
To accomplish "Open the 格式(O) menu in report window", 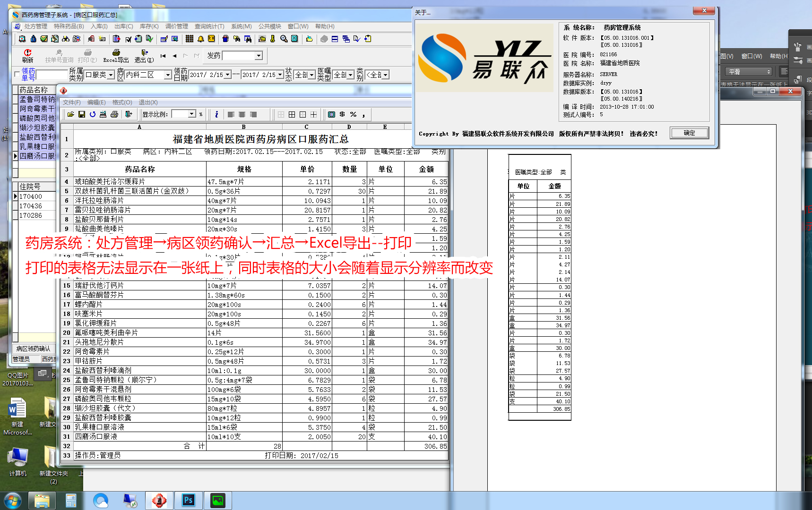I will pyautogui.click(x=122, y=102).
